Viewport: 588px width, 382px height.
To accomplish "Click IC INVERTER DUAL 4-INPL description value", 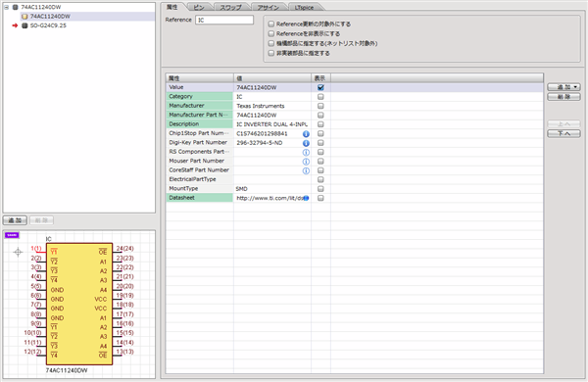I will [272, 124].
